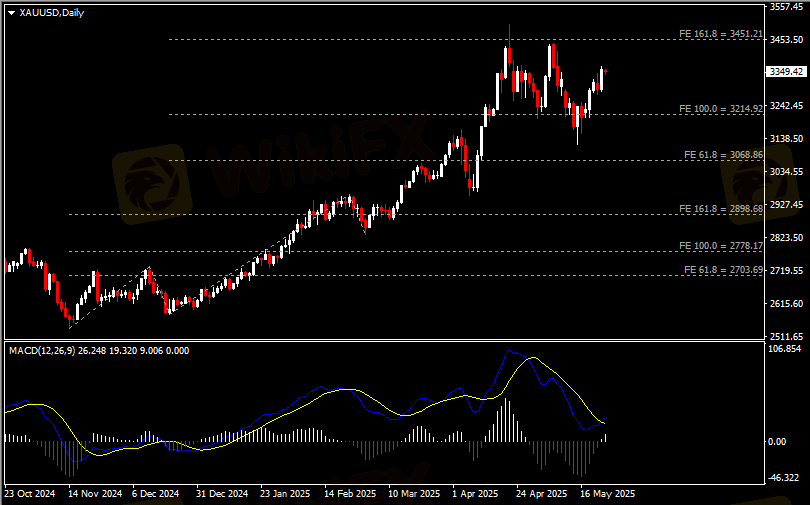Click the MACD scale value -46.322
The image size is (810, 505).
pos(784,478)
